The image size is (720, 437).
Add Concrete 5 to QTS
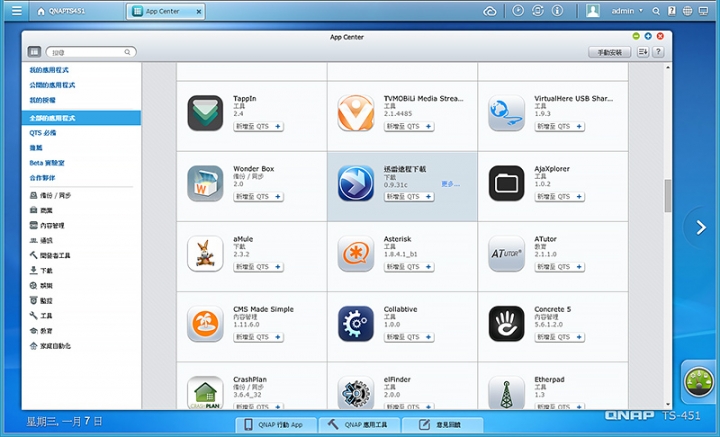tap(559, 337)
